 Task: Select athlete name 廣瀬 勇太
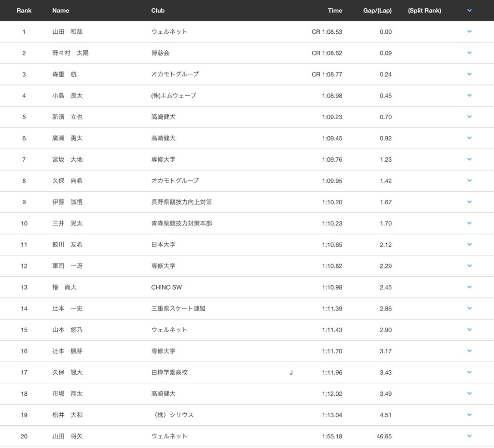tap(68, 138)
